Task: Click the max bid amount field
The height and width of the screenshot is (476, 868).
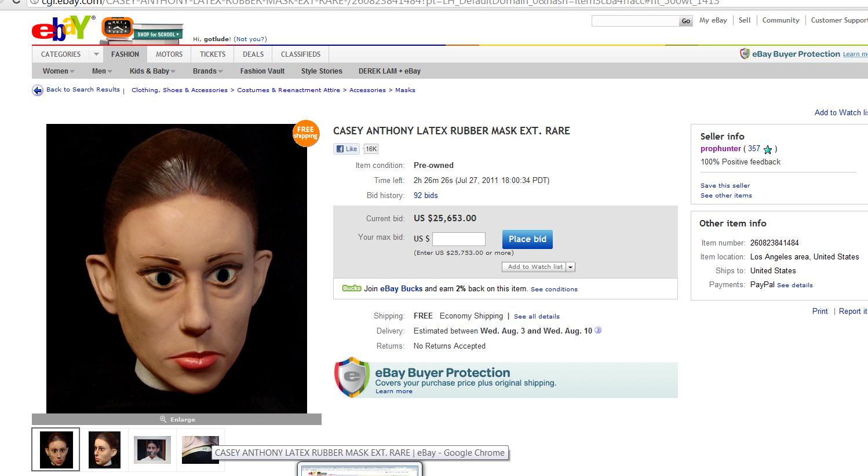Action: coord(459,239)
